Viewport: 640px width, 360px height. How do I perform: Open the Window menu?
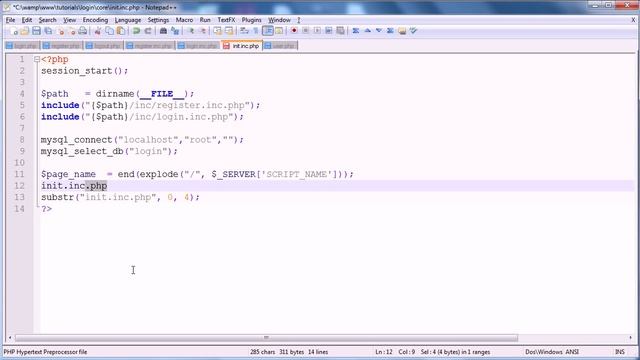(x=279, y=20)
